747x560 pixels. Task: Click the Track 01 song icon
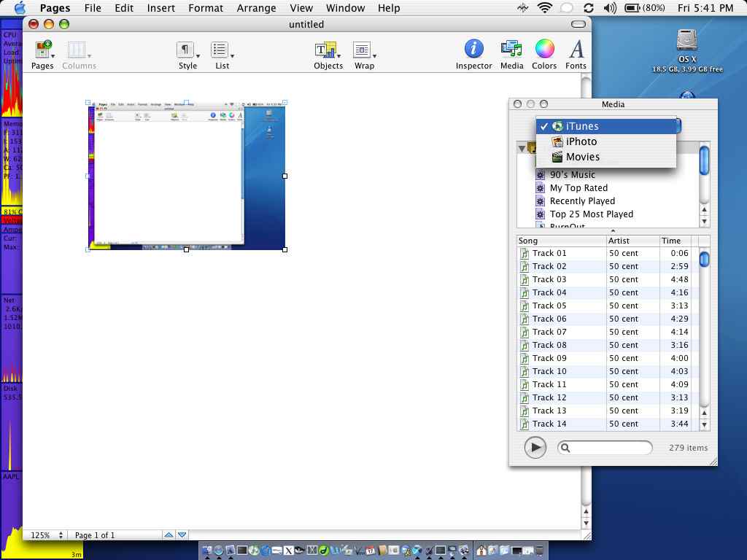tap(525, 253)
